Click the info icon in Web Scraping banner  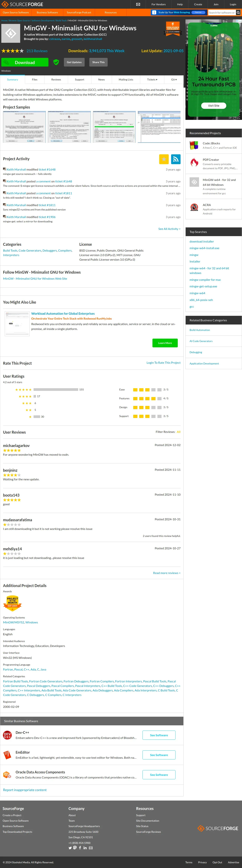click(x=154, y=12)
